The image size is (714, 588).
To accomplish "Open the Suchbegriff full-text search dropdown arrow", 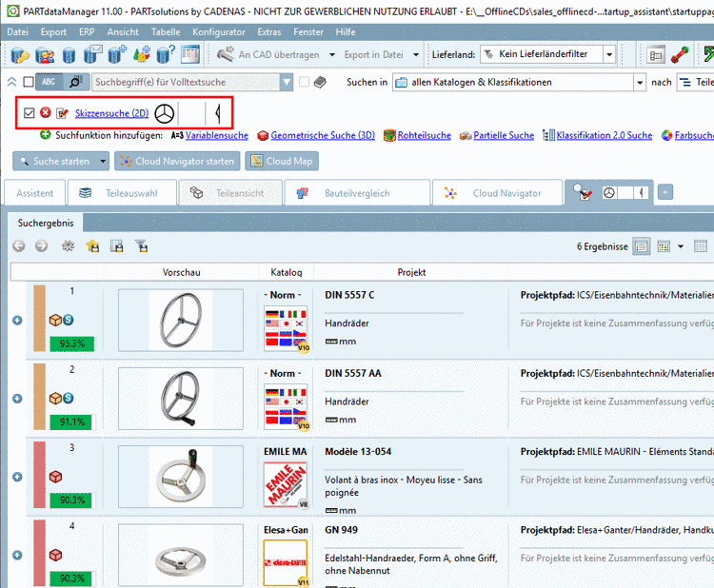I will click(x=287, y=83).
